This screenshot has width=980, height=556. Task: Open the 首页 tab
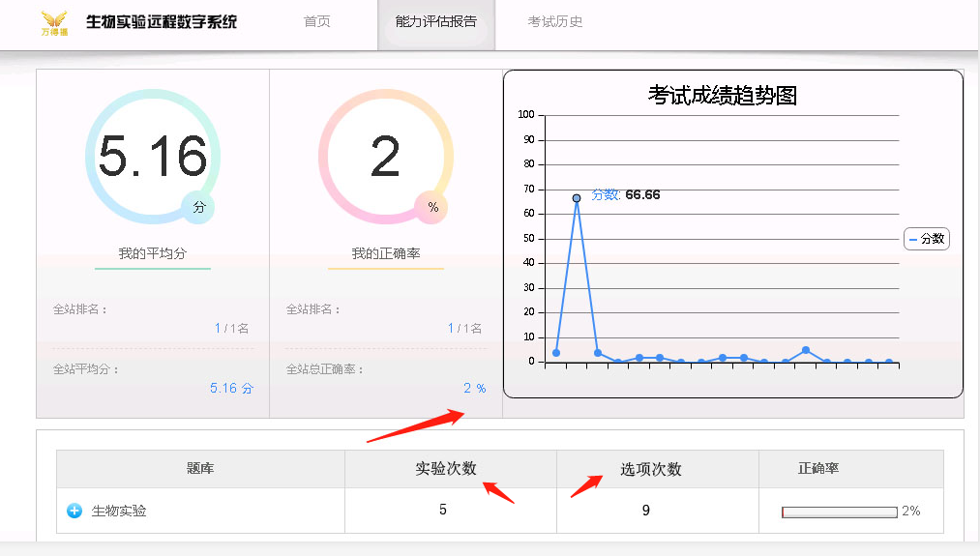(317, 21)
